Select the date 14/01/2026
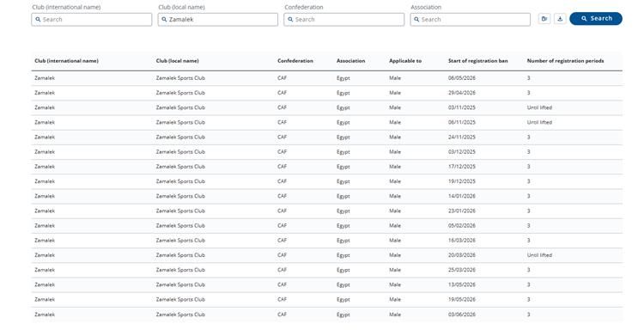Screen dimensions: 644x330 tap(462, 197)
